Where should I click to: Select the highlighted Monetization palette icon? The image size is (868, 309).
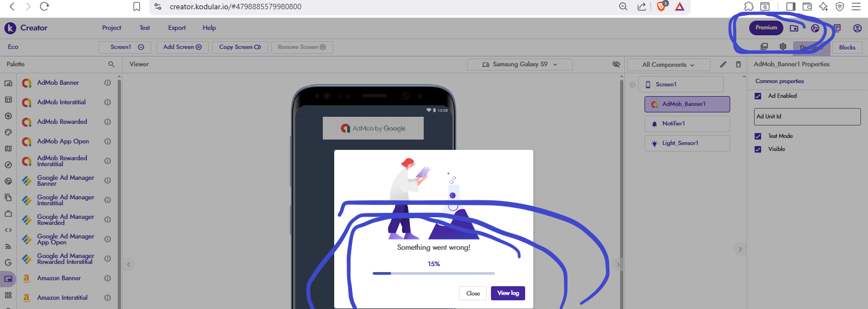coord(8,279)
